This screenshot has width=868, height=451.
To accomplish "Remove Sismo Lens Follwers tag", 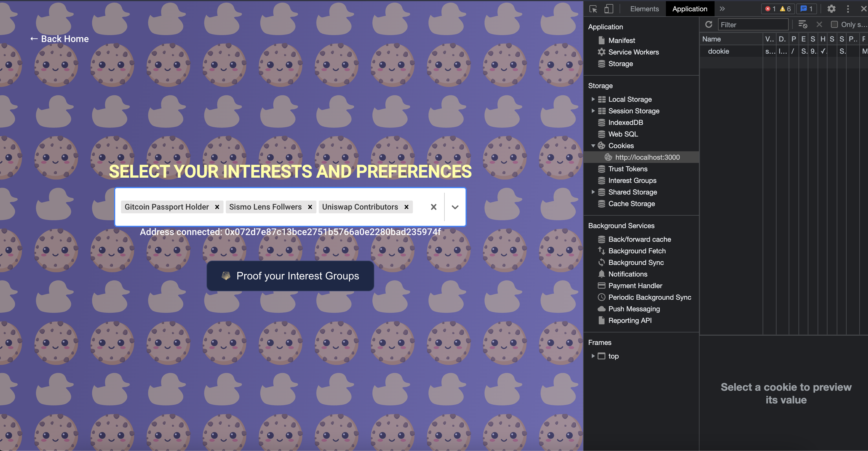I will click(310, 207).
